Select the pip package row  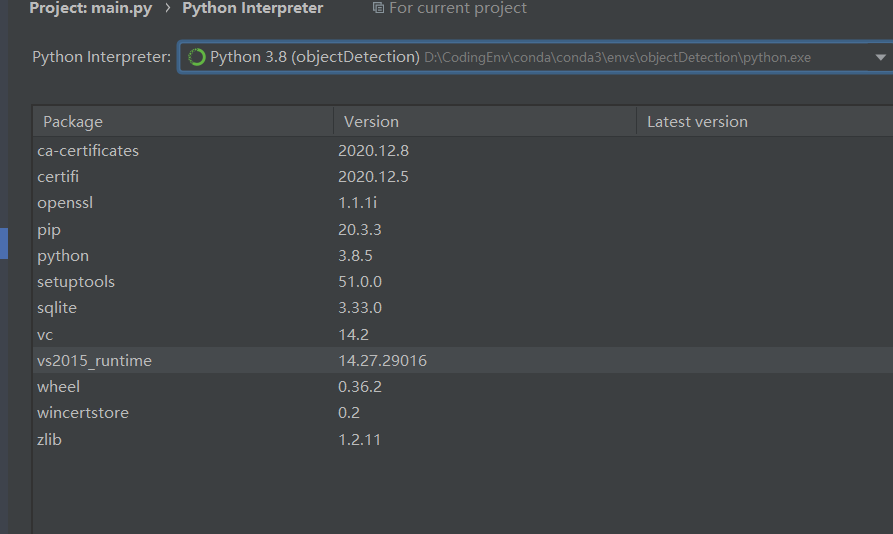(x=49, y=229)
